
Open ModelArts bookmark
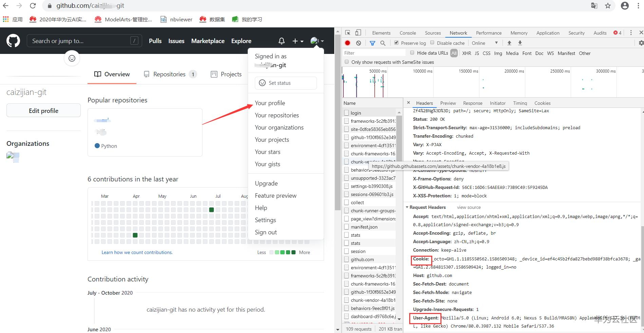pyautogui.click(x=124, y=19)
